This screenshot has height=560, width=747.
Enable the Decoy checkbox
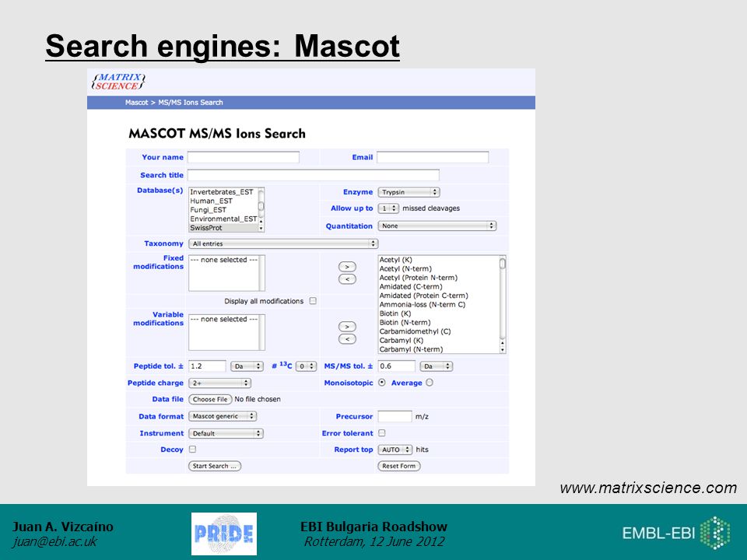[x=192, y=449]
